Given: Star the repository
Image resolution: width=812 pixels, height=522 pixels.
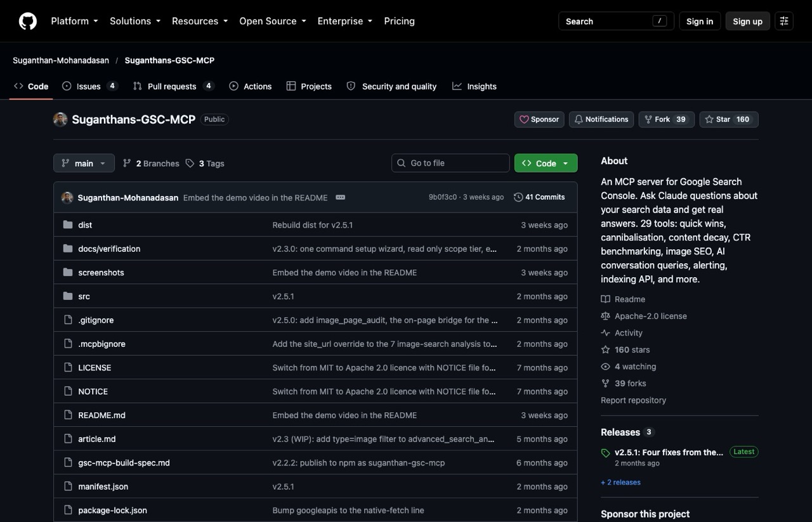Looking at the screenshot, I should tap(729, 119).
